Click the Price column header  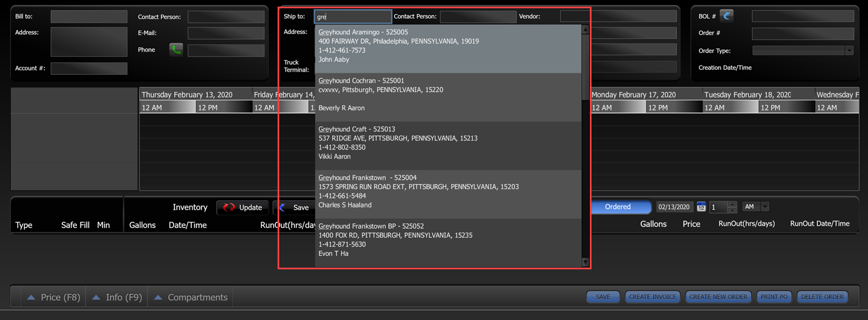[x=691, y=224]
